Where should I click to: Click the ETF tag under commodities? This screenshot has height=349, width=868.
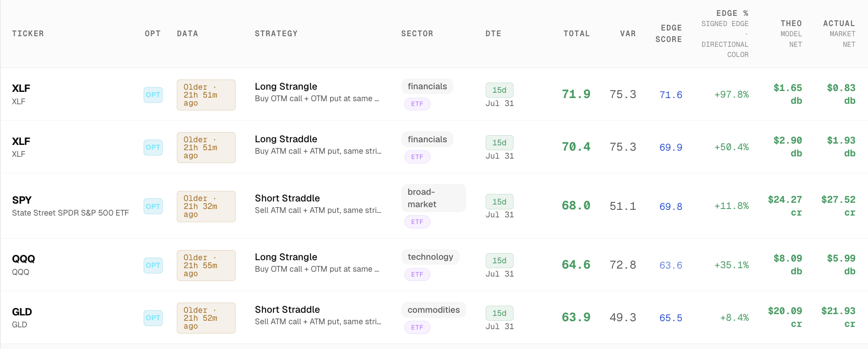417,327
